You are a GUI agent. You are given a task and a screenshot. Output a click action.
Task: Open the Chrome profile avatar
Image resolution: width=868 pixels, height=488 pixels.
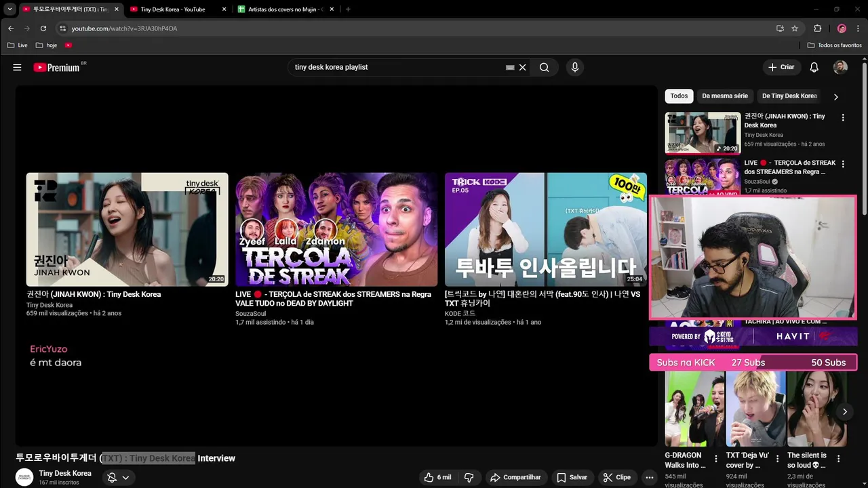click(x=842, y=28)
